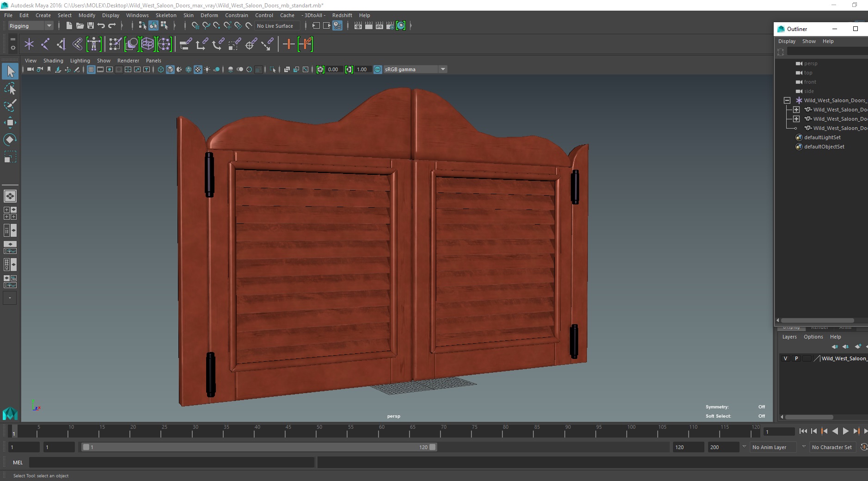Switch to four-view layout in the toolbox
The height and width of the screenshot is (481, 868).
pos(10,213)
